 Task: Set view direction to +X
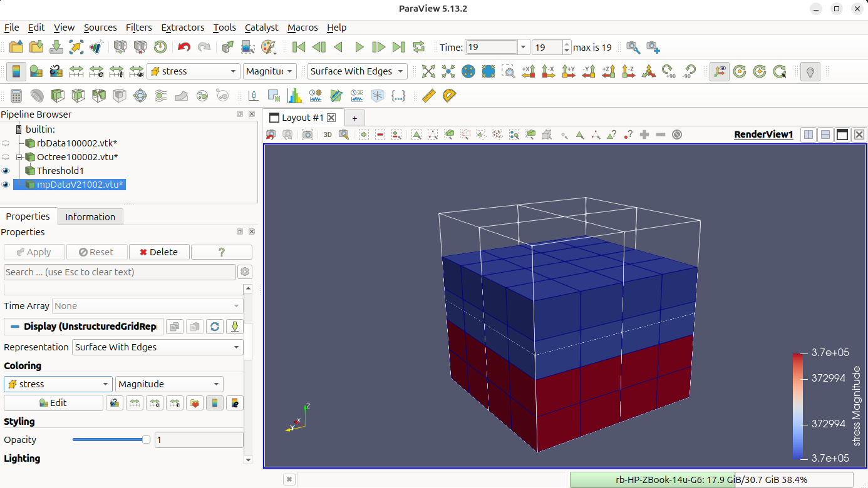529,71
